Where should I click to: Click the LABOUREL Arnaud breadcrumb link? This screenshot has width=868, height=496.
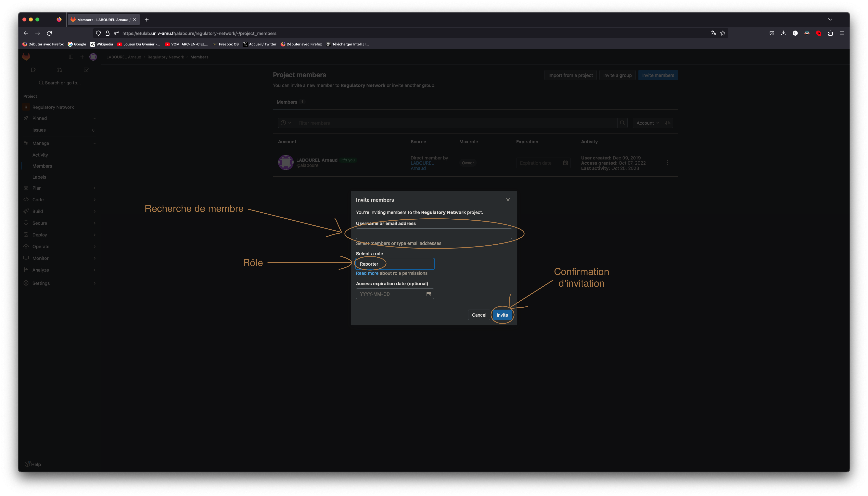click(124, 57)
